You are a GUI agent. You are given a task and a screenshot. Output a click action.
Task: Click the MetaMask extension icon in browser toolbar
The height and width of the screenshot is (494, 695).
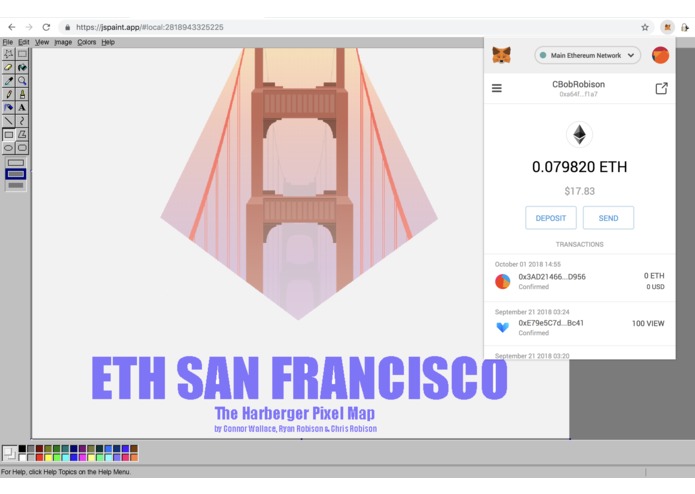pos(667,27)
